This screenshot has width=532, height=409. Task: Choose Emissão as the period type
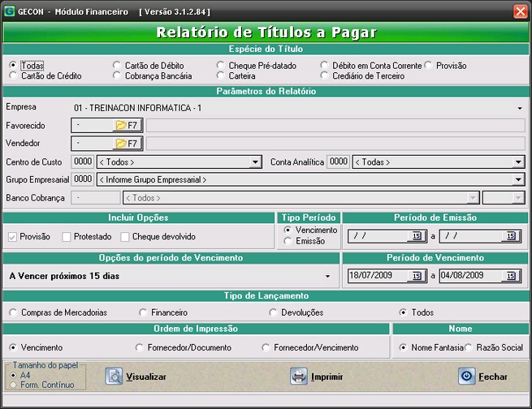point(288,241)
